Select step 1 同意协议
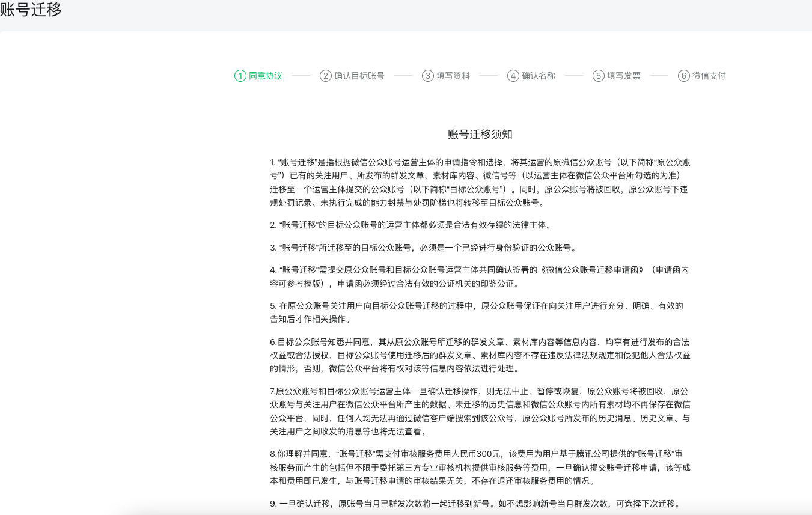 pyautogui.click(x=258, y=76)
